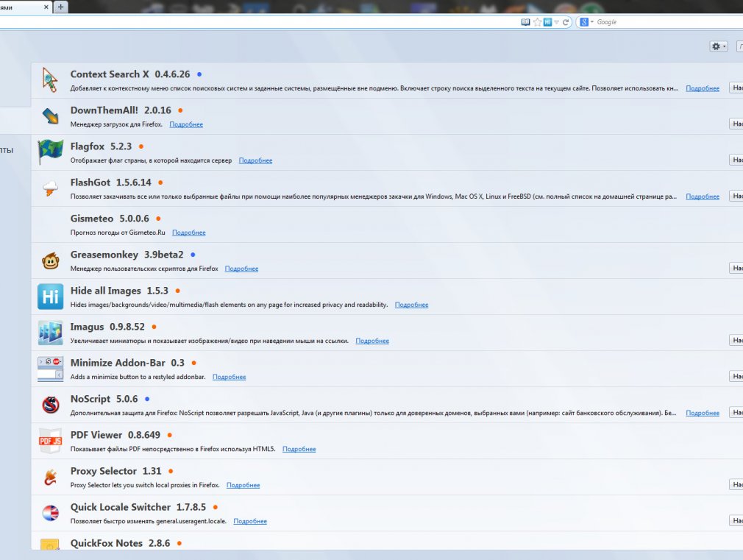Open Подробнее link for NoScript
The height and width of the screenshot is (560, 743).
(x=703, y=413)
